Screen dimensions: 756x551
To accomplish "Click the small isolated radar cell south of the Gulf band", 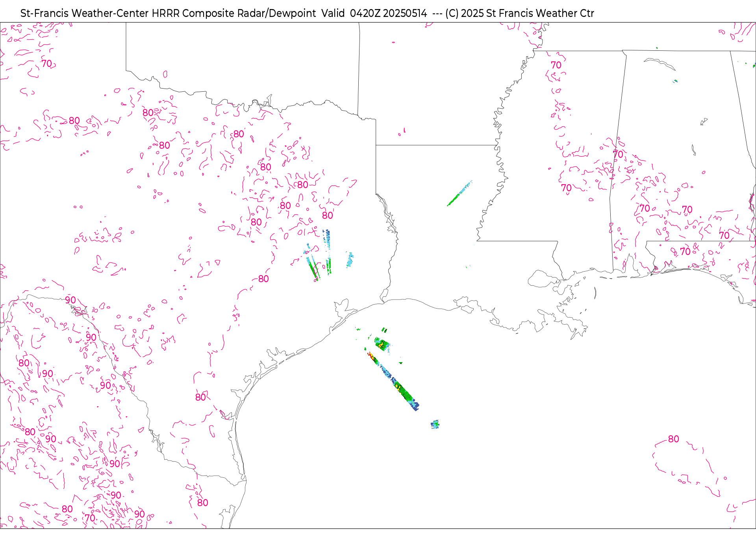I will (435, 424).
